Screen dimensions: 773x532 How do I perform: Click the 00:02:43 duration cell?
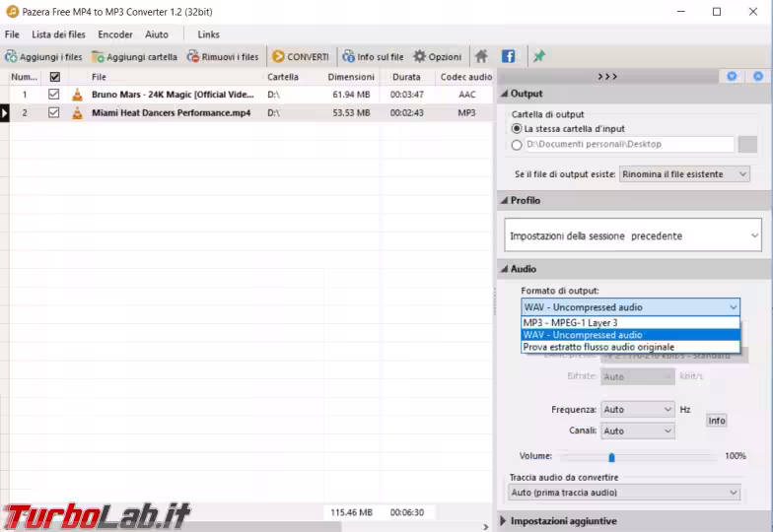pyautogui.click(x=406, y=112)
